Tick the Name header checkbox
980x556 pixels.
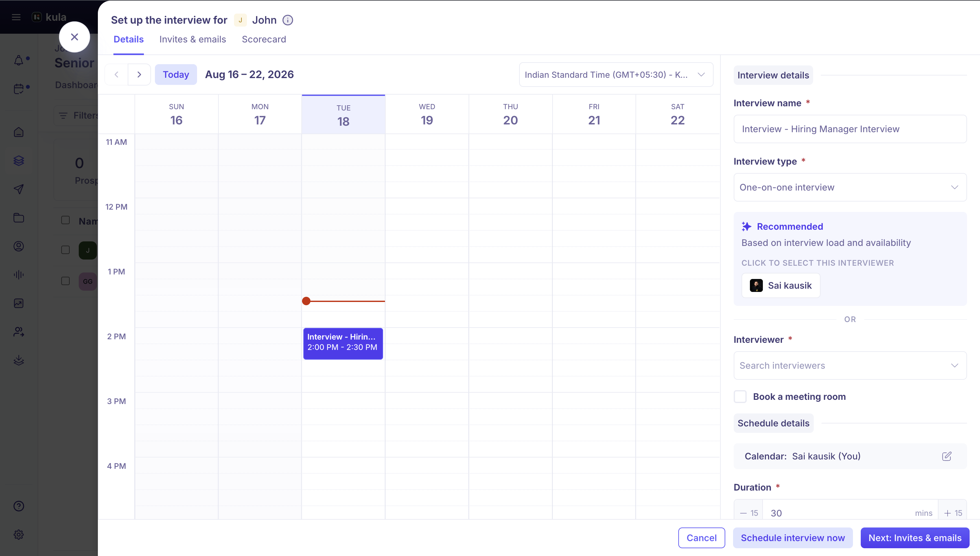pyautogui.click(x=66, y=220)
